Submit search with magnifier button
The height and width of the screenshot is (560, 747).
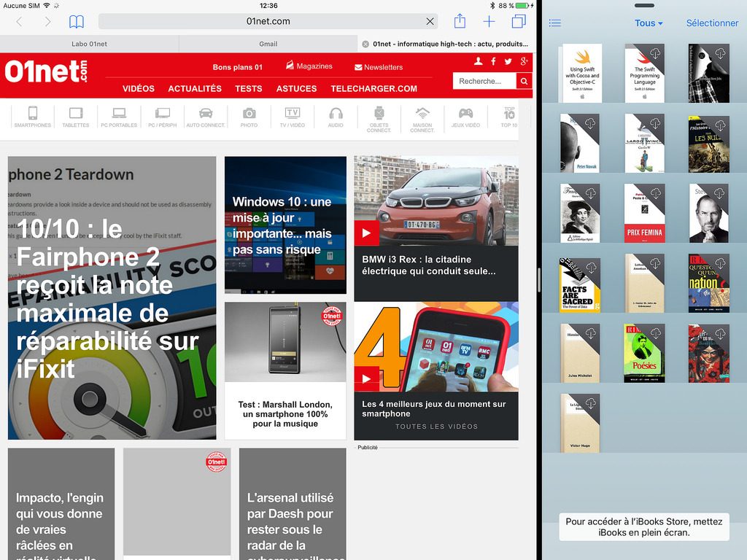[x=524, y=81]
